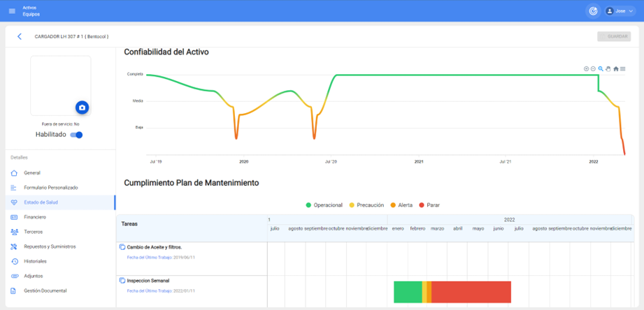644x310 pixels.
Task: Click the GUARDAR button
Action: (613, 36)
